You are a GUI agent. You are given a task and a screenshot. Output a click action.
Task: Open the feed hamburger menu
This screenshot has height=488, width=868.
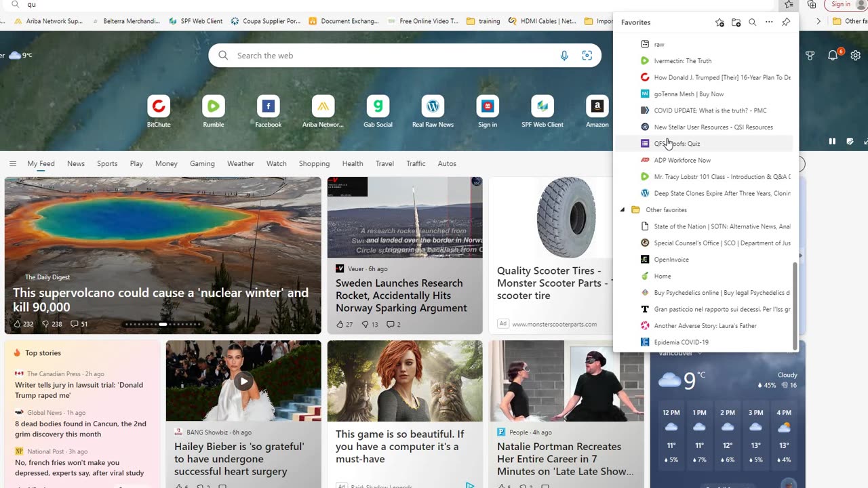(13, 163)
